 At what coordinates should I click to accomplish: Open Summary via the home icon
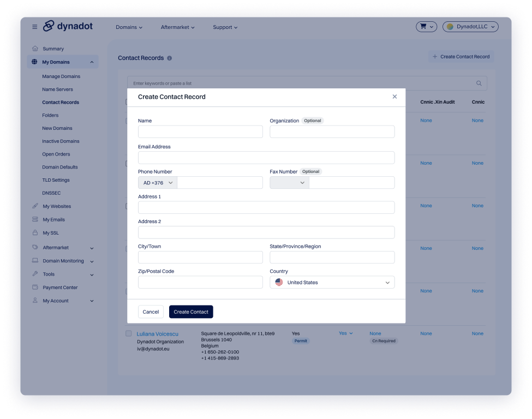point(35,49)
